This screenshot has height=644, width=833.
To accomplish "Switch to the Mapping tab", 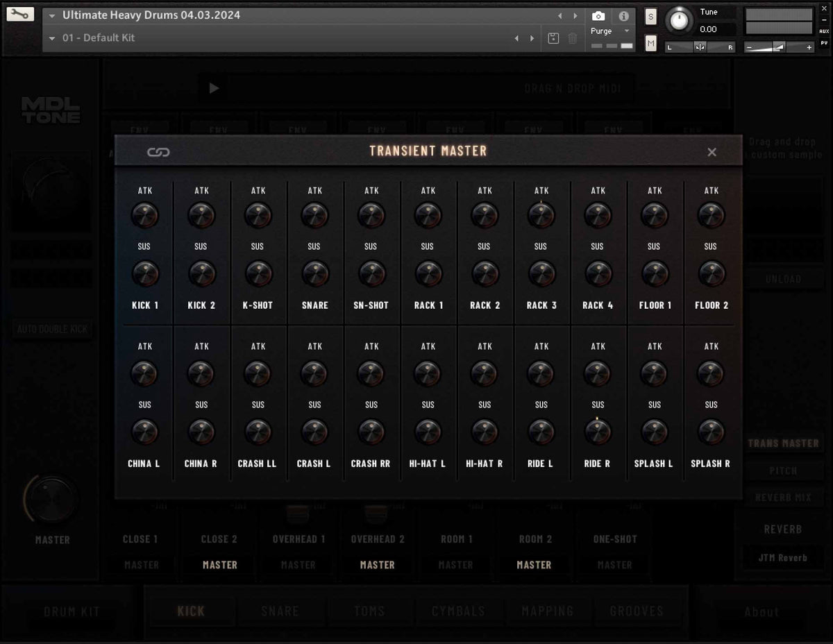I will click(548, 611).
